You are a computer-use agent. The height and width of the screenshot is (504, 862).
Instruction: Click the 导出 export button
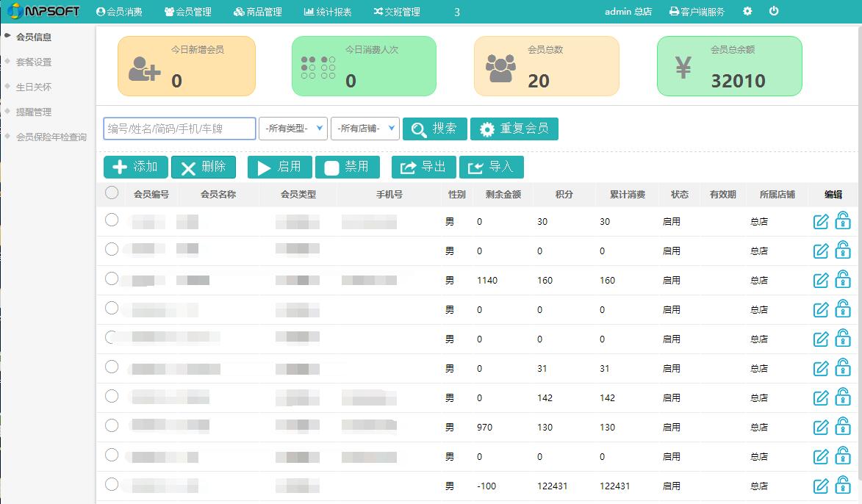point(423,168)
